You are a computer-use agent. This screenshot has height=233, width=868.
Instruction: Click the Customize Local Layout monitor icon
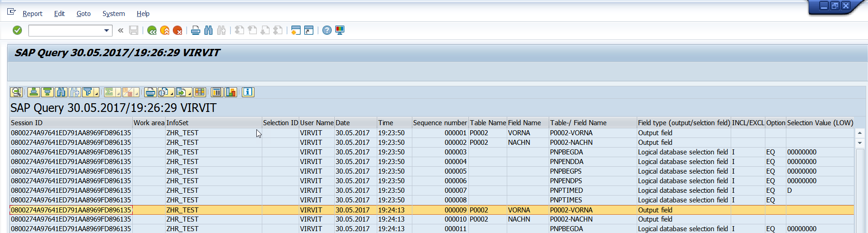tap(340, 30)
